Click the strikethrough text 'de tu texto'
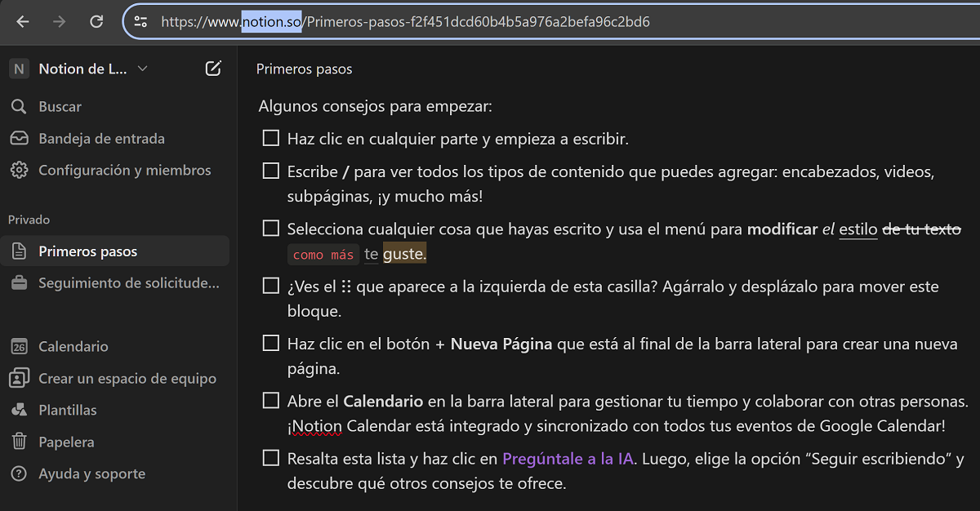980x511 pixels. pyautogui.click(x=922, y=229)
